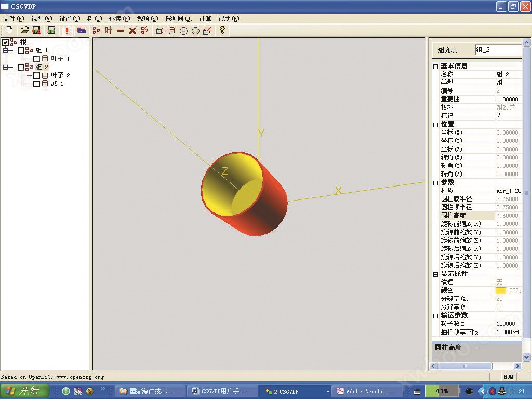Collapse the 组 1 tree node

pyautogui.click(x=5, y=50)
